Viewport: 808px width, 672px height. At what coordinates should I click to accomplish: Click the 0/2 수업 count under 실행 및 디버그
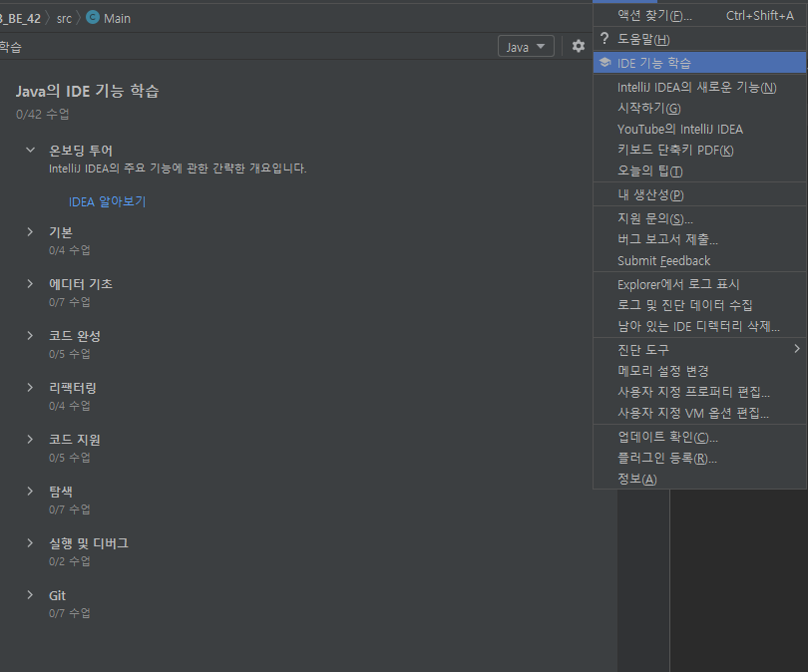coord(70,561)
